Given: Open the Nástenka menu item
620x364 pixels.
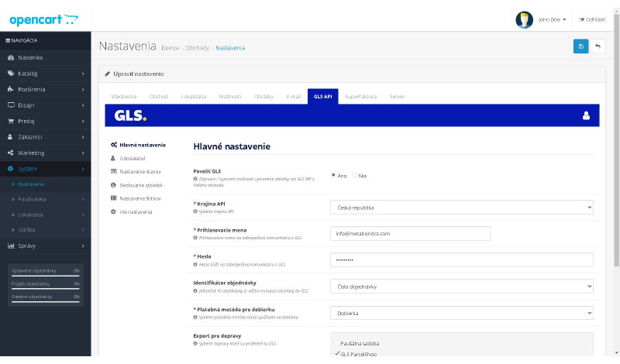Looking at the screenshot, I should [46, 58].
